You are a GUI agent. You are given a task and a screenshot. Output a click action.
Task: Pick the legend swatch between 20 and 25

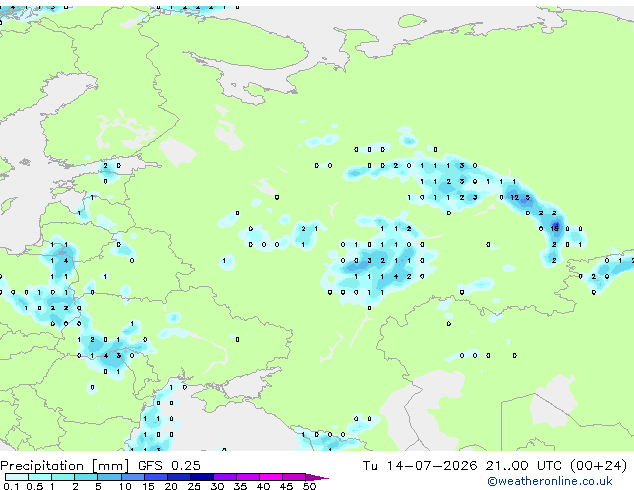coord(179,477)
